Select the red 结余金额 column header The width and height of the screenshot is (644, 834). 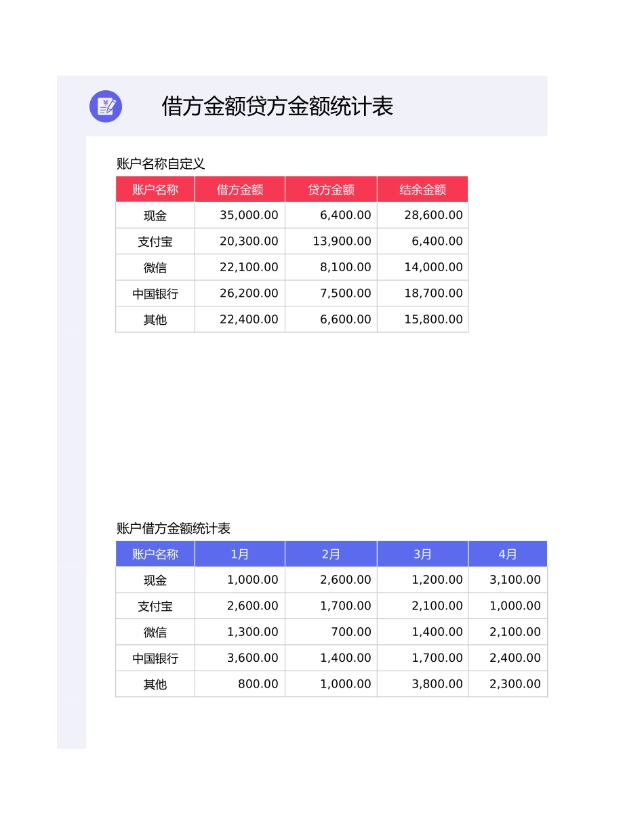click(x=422, y=189)
